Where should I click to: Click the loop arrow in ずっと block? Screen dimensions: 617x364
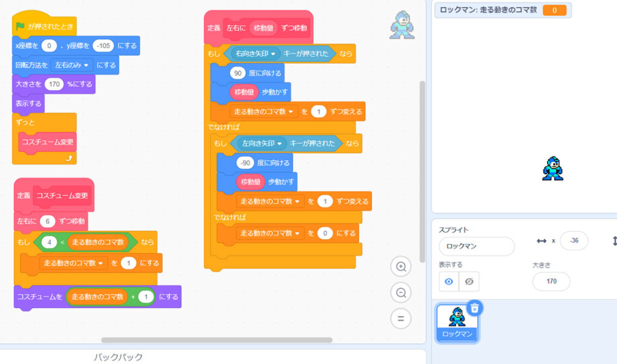(69, 158)
